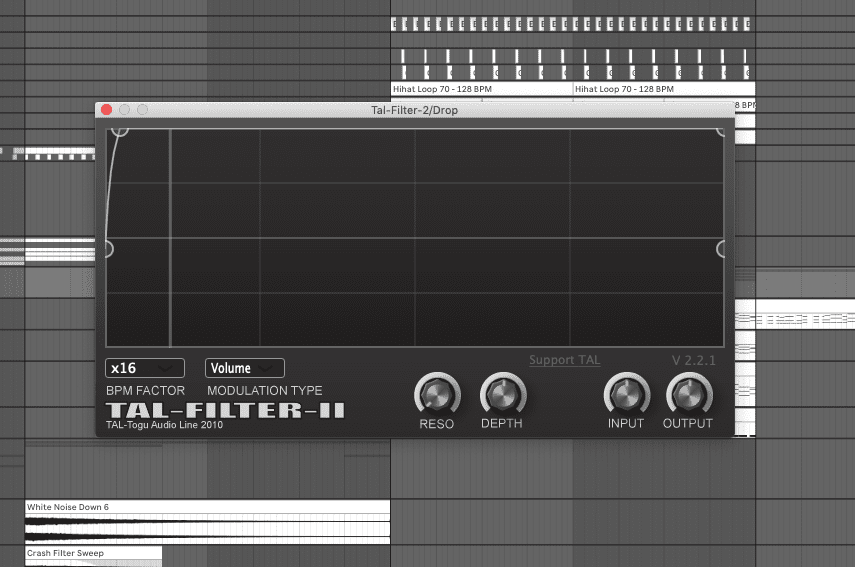Open the Modulation Type Volume dropdown

click(x=245, y=368)
